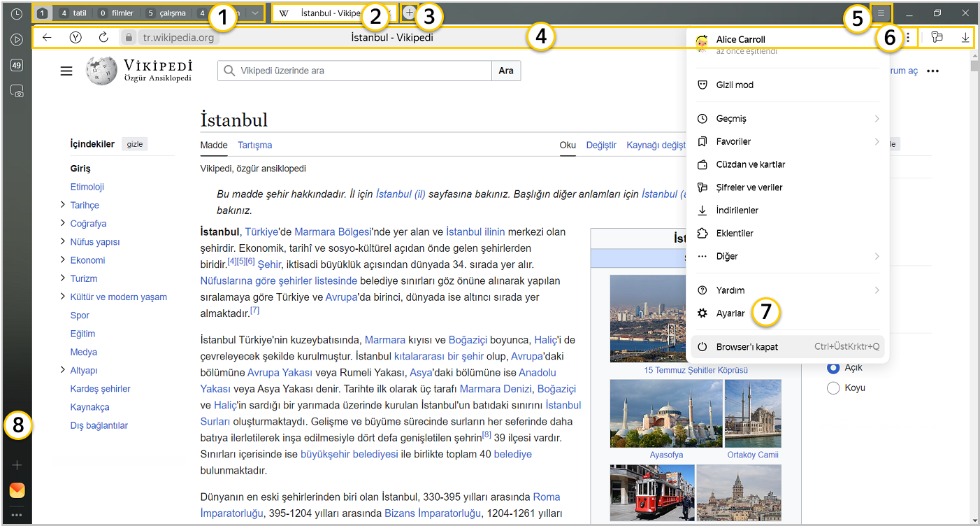This screenshot has width=980, height=526.
Task: Expand the Kültür ve modern yaşam section
Action: click(63, 297)
